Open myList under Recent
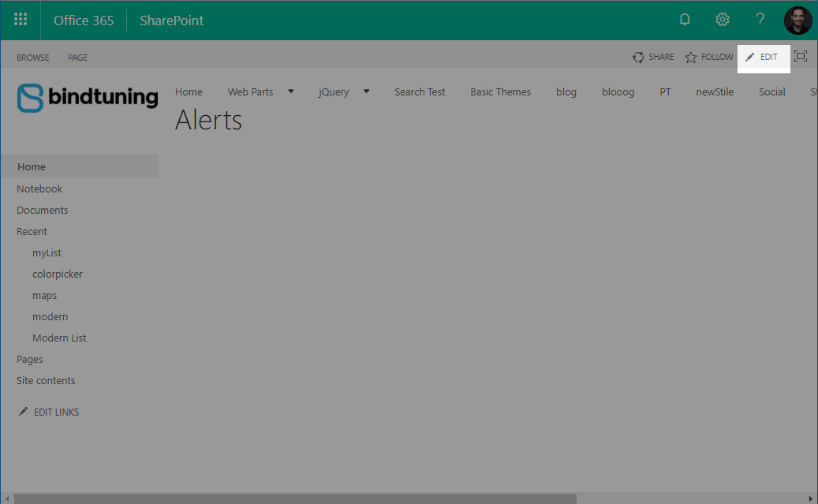Image resolution: width=818 pixels, height=504 pixels. coord(47,253)
